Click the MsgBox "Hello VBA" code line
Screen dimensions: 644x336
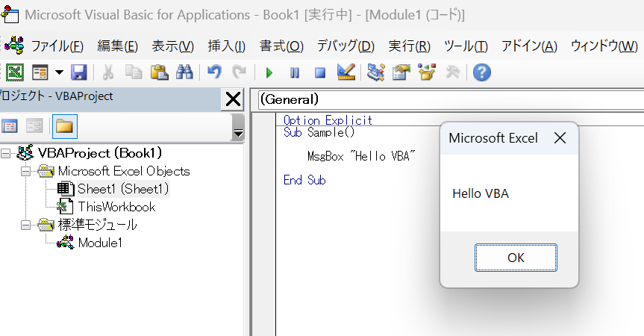pyautogui.click(x=361, y=156)
